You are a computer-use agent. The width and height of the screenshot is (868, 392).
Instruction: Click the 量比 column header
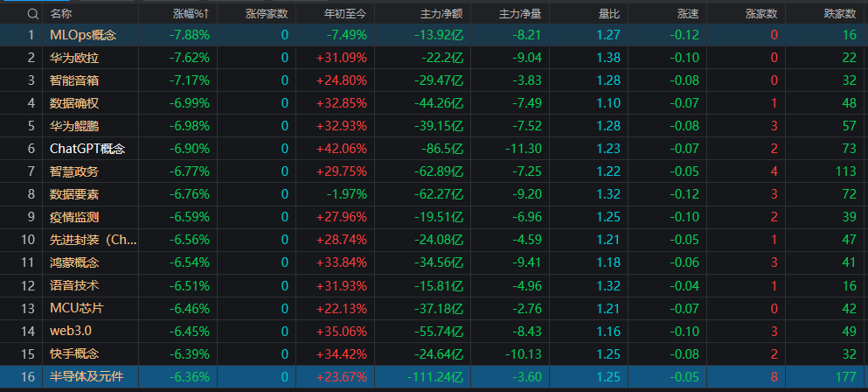click(x=609, y=13)
